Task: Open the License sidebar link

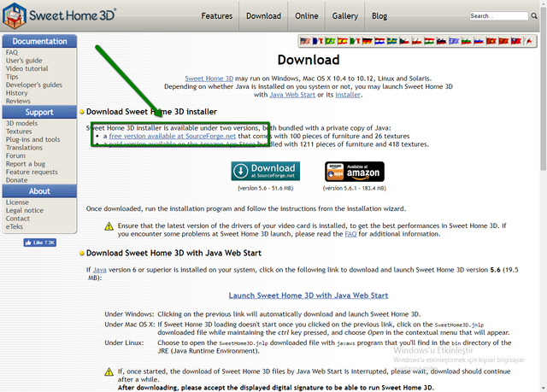Action: pos(17,202)
